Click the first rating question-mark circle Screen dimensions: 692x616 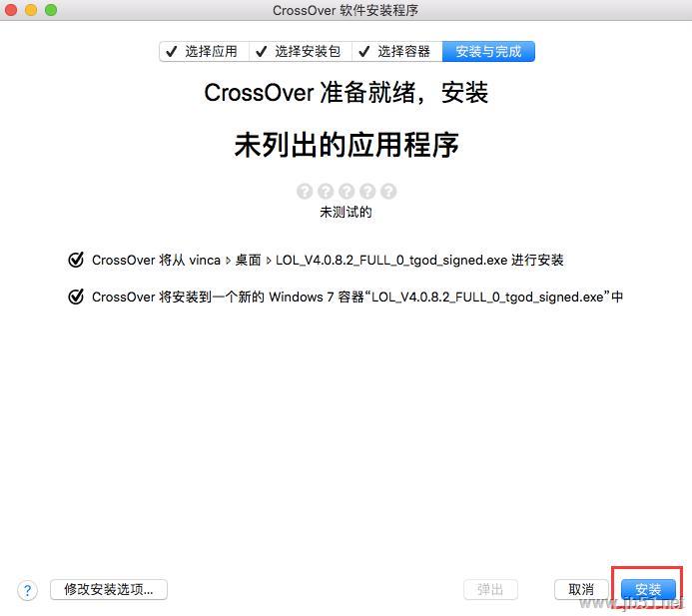coord(305,191)
